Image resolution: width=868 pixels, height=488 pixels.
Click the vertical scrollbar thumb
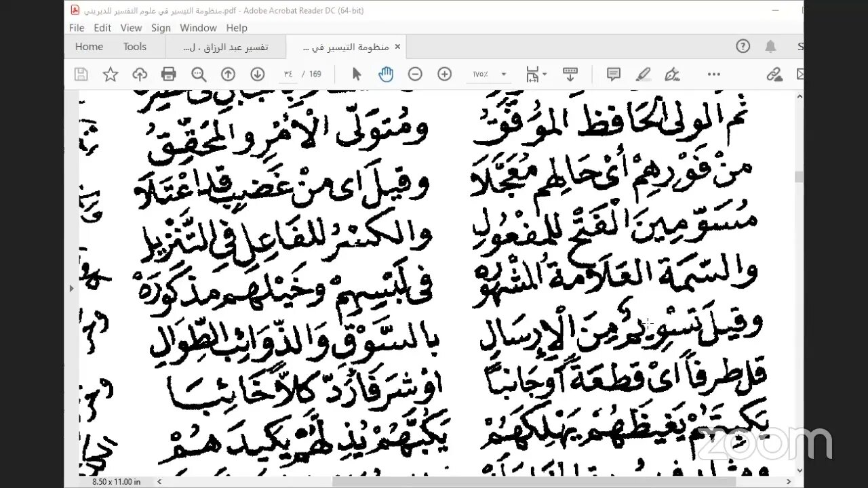pyautogui.click(x=799, y=177)
